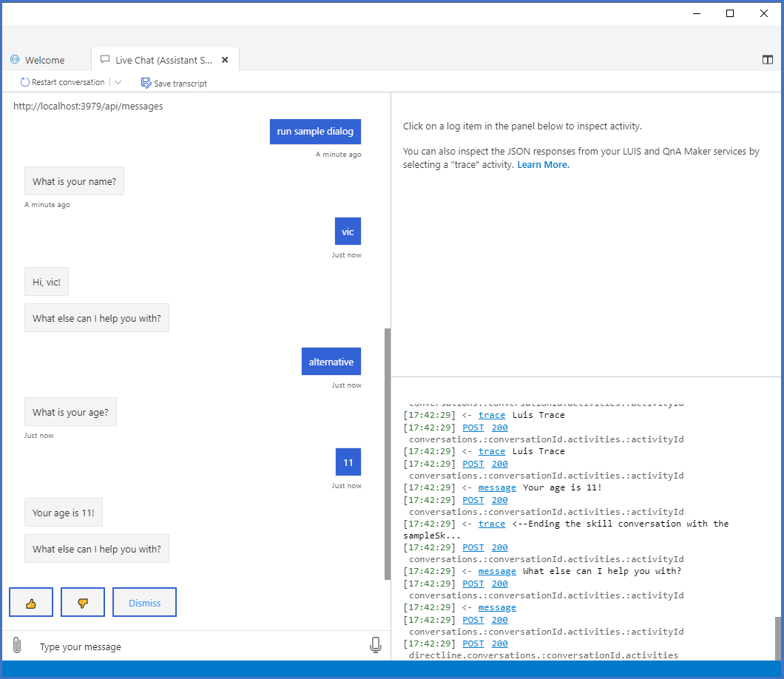The width and height of the screenshot is (784, 679).
Task: Give thumbs up feedback on the bot response
Action: 30,601
